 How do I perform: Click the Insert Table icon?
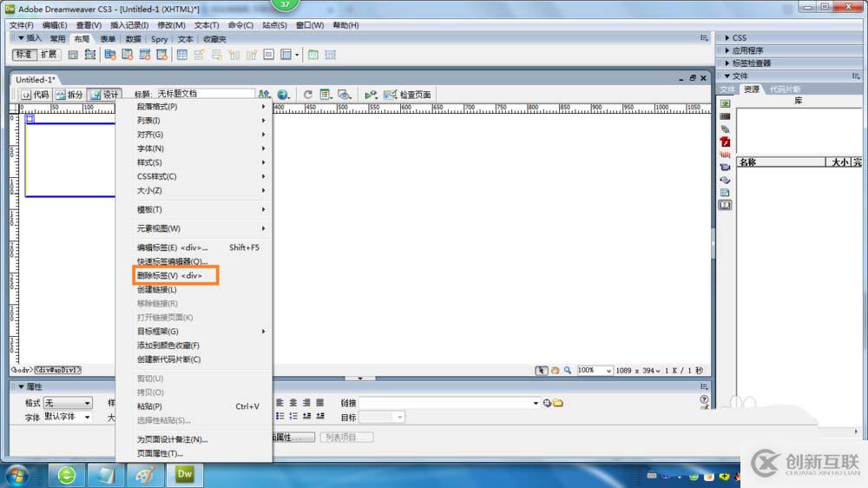[181, 55]
